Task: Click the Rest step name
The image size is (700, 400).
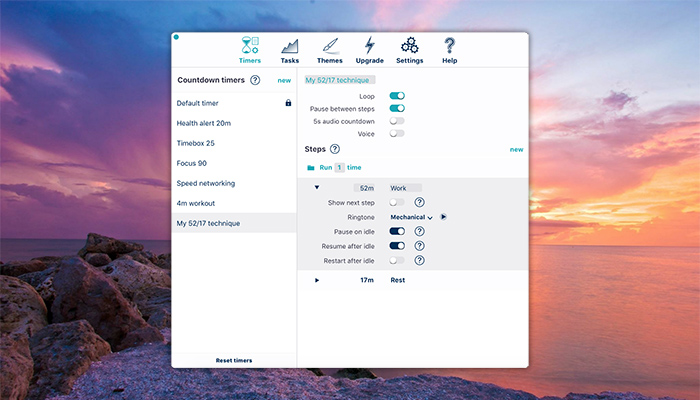Action: click(x=398, y=280)
